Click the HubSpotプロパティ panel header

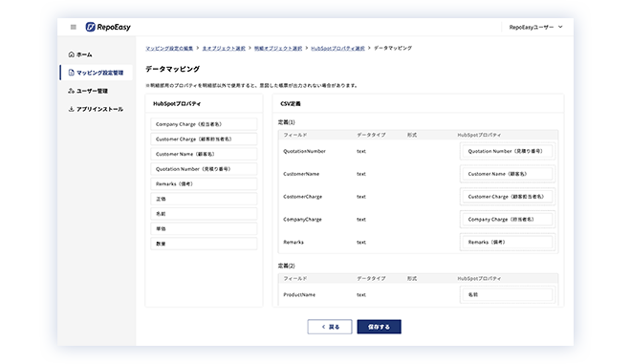(177, 104)
